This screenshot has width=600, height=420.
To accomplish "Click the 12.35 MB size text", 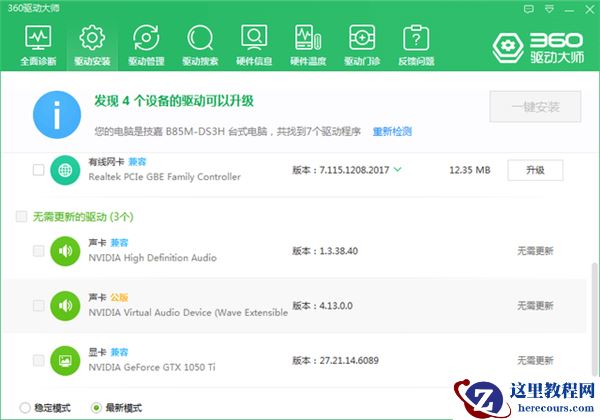I will point(470,170).
